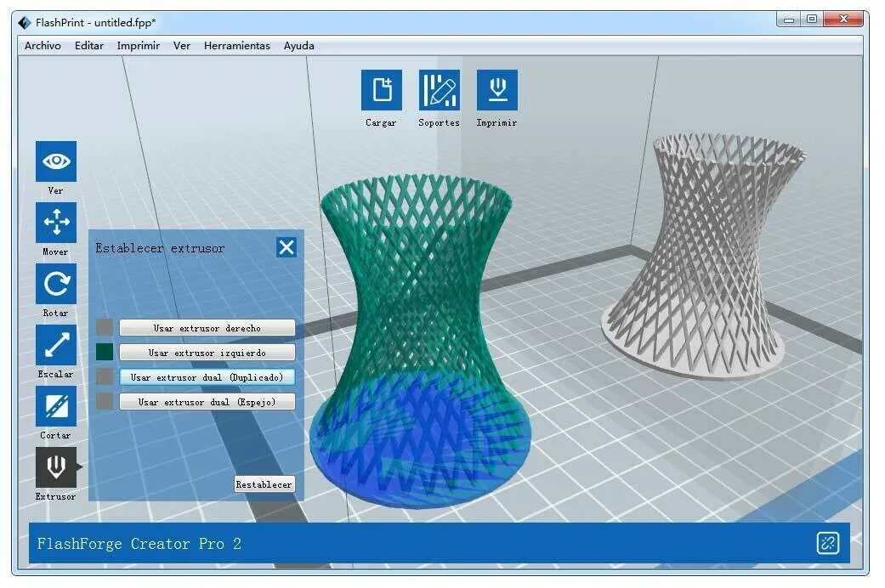Screen dimensions: 885x588
Task: Click gray swatch beside dual (Espejo)
Action: [105, 401]
